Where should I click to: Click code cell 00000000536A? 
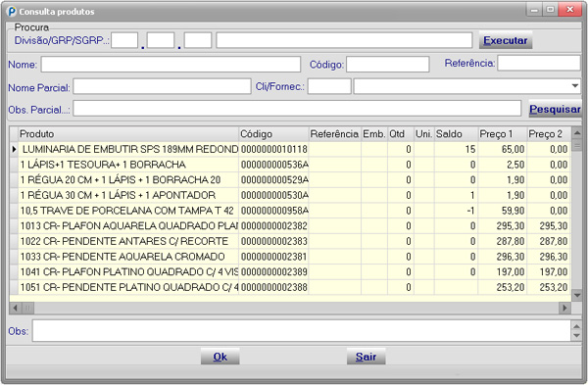[x=273, y=165]
